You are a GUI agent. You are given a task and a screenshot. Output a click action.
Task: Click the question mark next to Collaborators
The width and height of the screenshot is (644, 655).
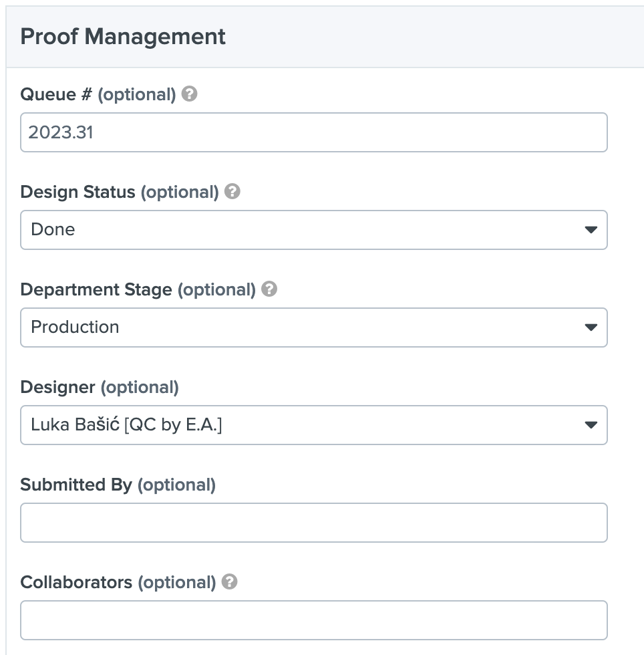(x=230, y=582)
